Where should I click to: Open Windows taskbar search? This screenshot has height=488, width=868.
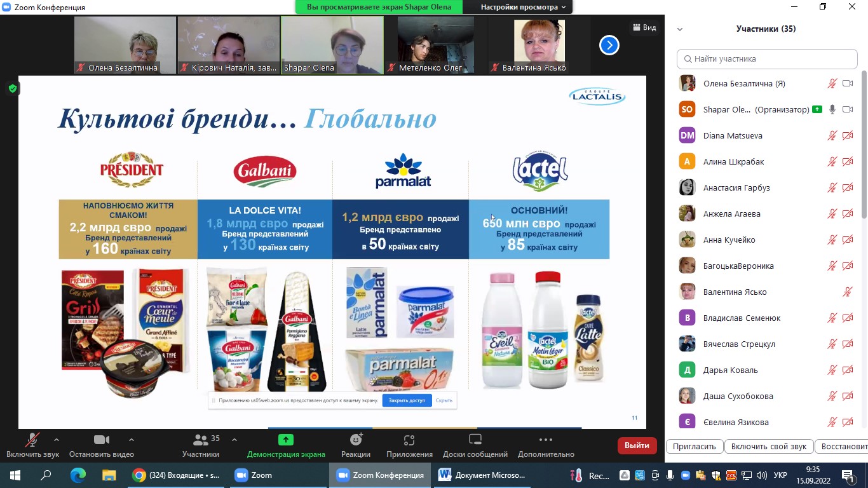pyautogui.click(x=46, y=475)
